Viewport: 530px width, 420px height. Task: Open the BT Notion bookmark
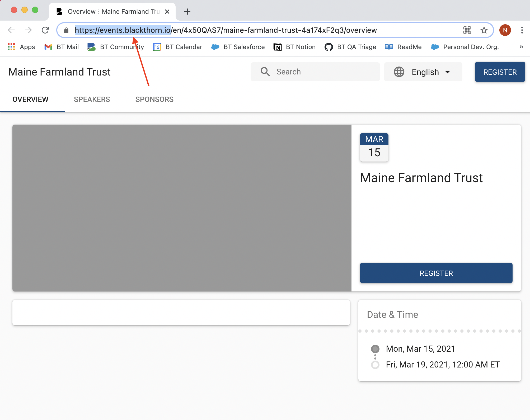point(295,47)
